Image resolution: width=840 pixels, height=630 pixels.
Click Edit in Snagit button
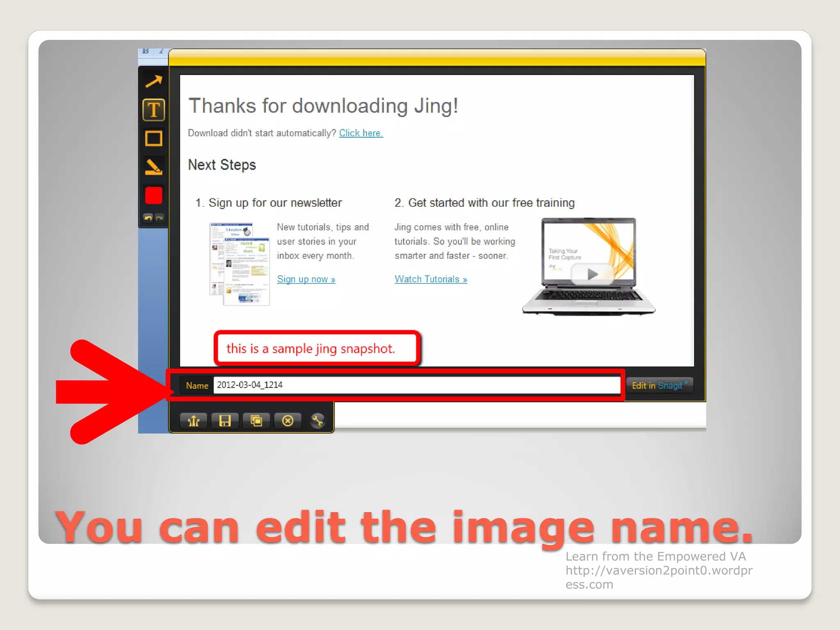[x=660, y=386]
